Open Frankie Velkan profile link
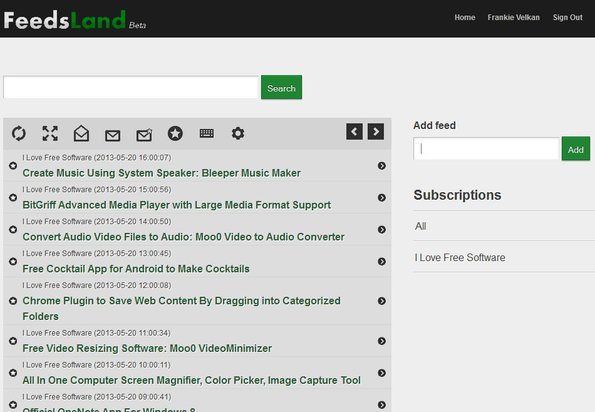The image size is (595, 412). coord(513,17)
